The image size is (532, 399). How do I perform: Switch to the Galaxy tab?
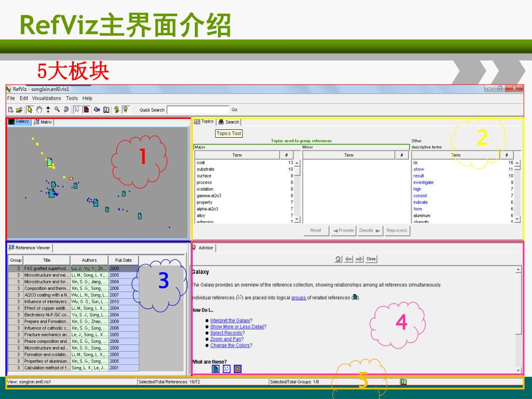pyautogui.click(x=19, y=122)
